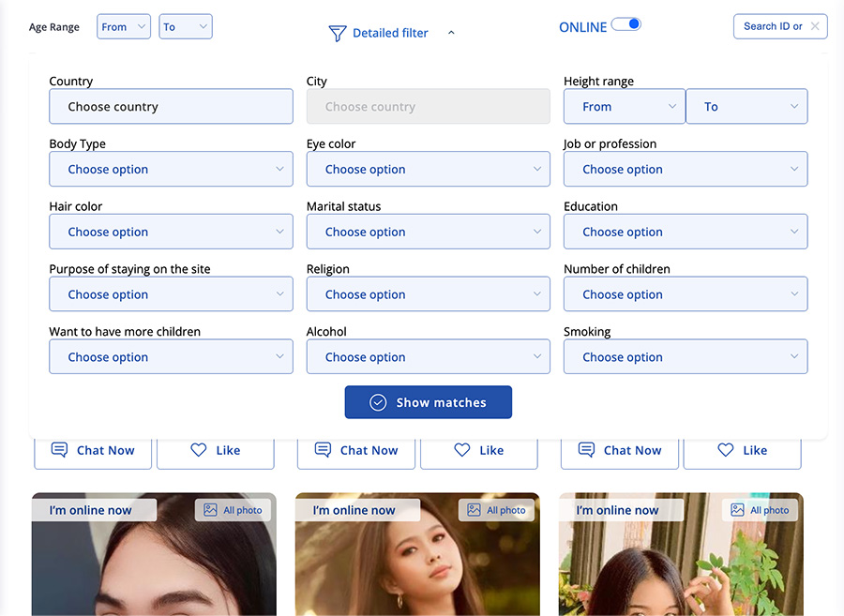Click the funnel icon next to Detailed filter
Screen dimensions: 844x616
coord(338,34)
